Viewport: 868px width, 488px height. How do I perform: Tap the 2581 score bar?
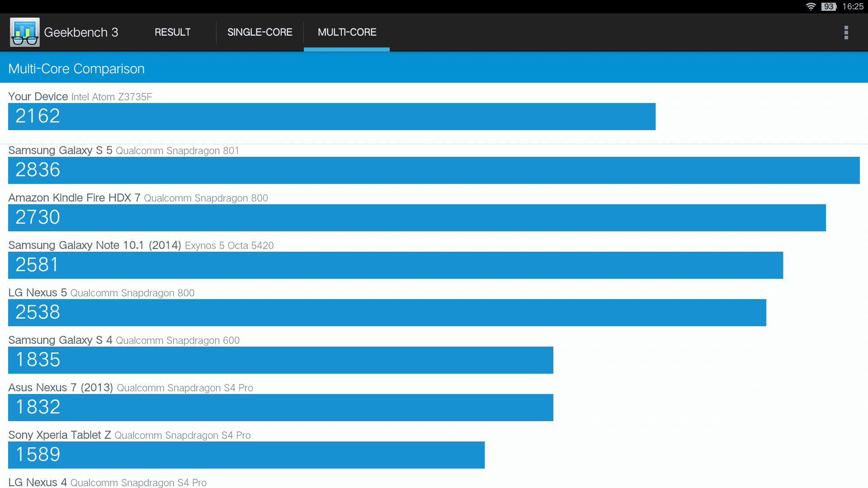(396, 265)
